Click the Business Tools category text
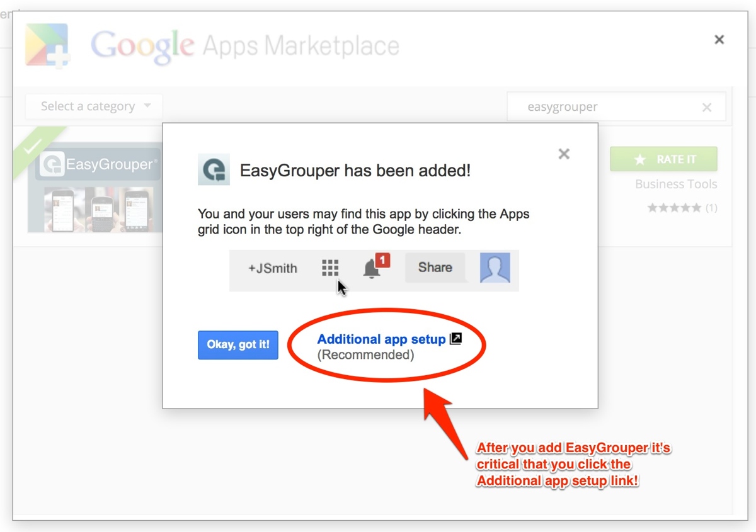Image resolution: width=756 pixels, height=532 pixels. (x=676, y=184)
